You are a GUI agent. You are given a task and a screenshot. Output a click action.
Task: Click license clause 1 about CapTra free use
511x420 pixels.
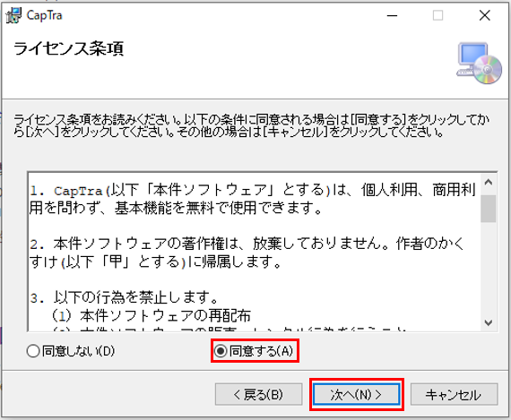point(253,199)
